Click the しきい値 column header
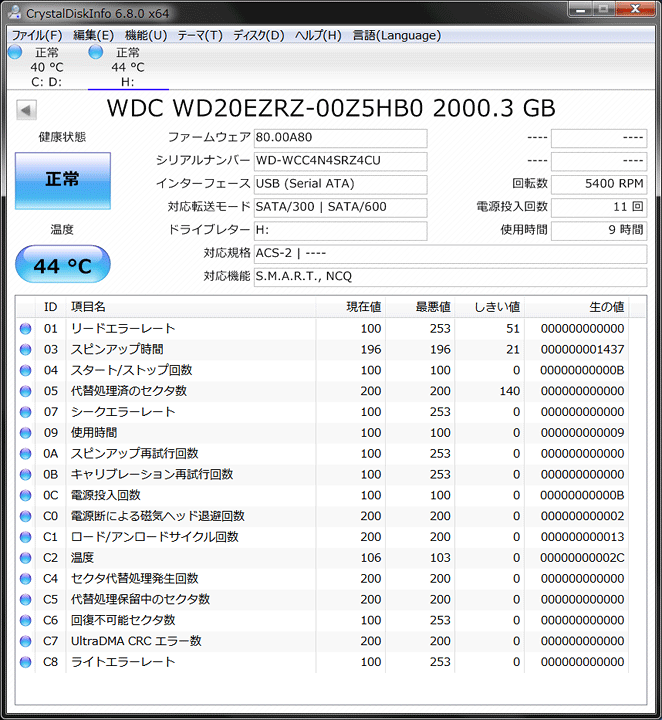 coord(489,307)
